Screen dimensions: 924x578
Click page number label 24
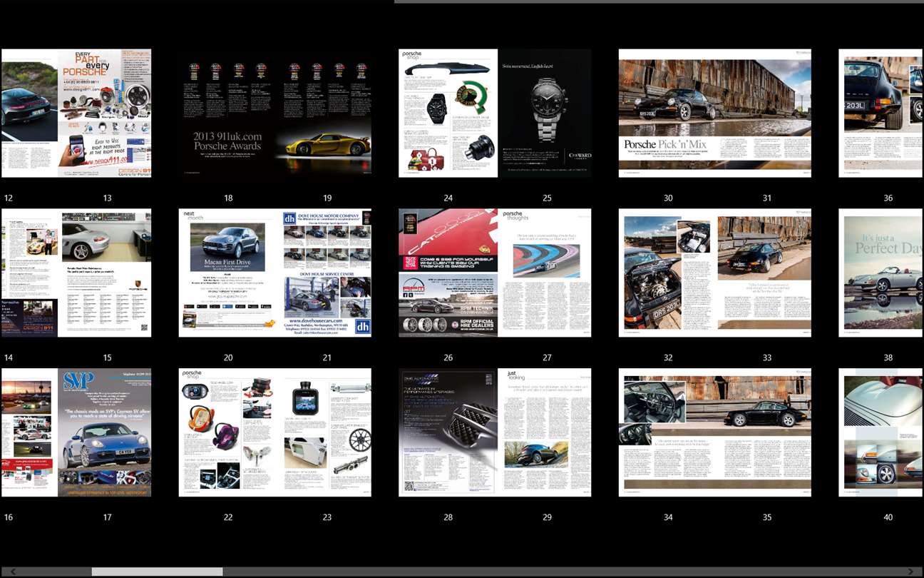click(448, 198)
